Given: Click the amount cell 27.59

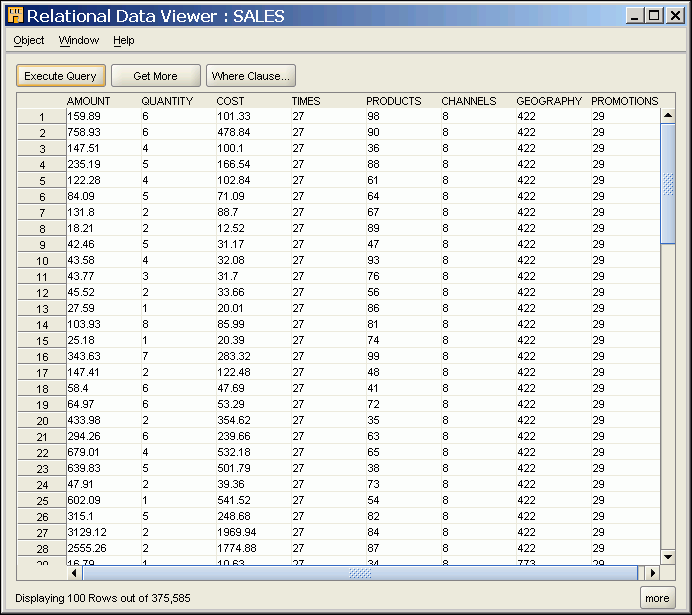Looking at the screenshot, I should coord(104,308).
